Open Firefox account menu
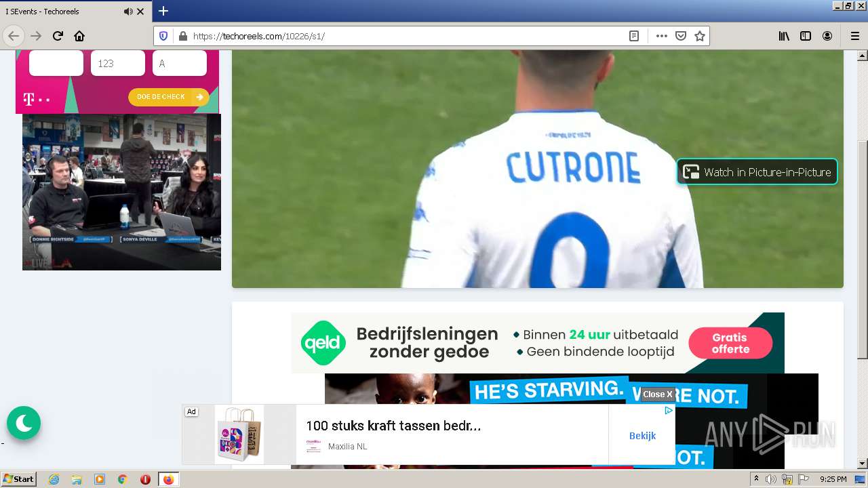This screenshot has height=488, width=868. pyautogui.click(x=827, y=36)
